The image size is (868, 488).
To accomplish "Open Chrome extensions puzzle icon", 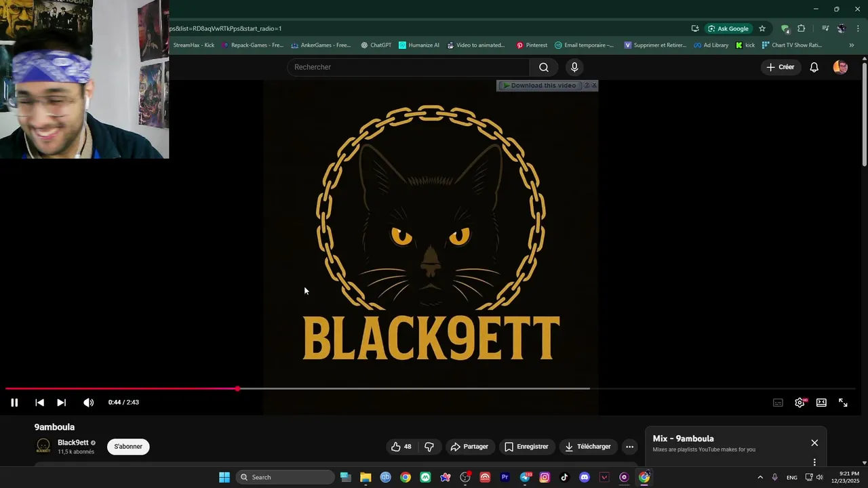I will tap(801, 28).
